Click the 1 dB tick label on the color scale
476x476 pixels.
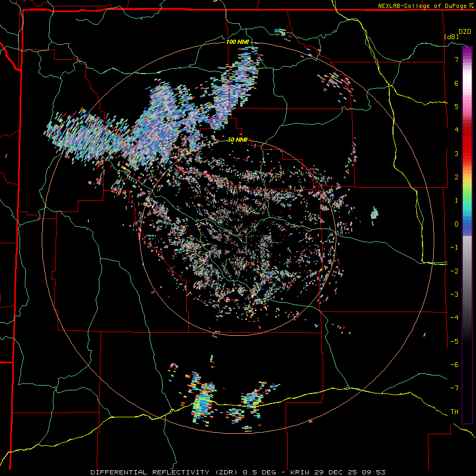456,200
